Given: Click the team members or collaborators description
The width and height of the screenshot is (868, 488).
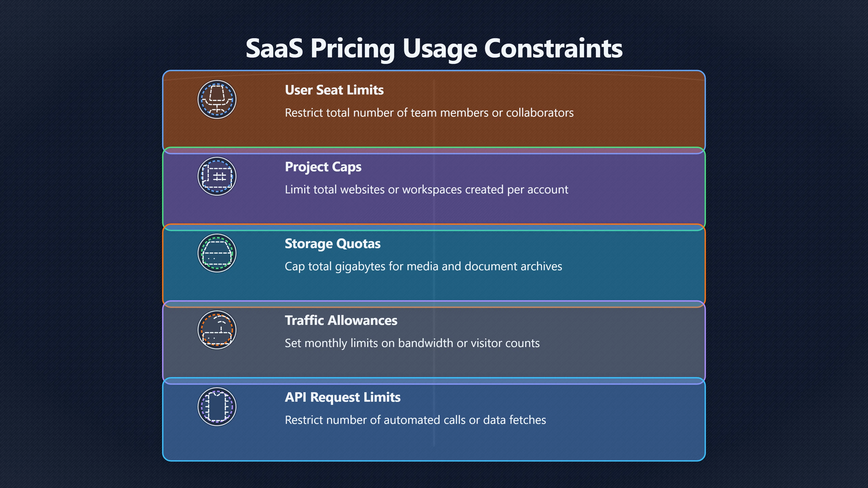Looking at the screenshot, I should click(x=429, y=113).
